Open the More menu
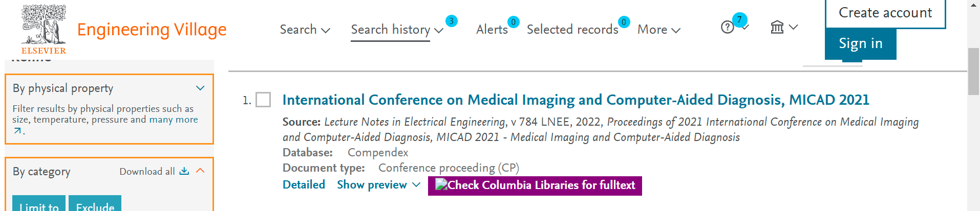This screenshot has height=211, width=980. [x=658, y=30]
